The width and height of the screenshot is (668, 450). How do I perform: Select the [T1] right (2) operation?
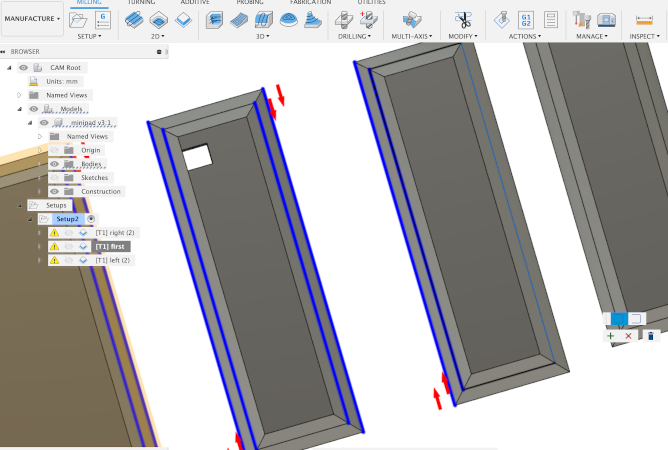114,232
